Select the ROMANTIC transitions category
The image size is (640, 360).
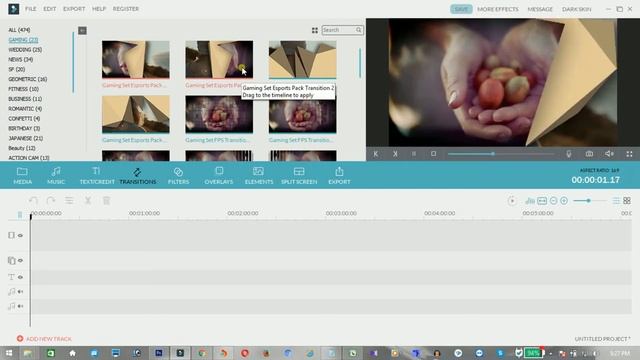25,109
